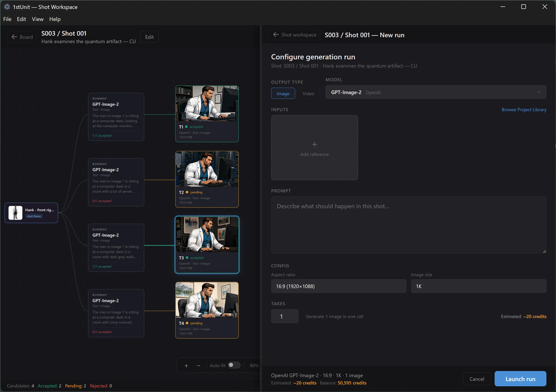Click T4 pending status dot

187,323
